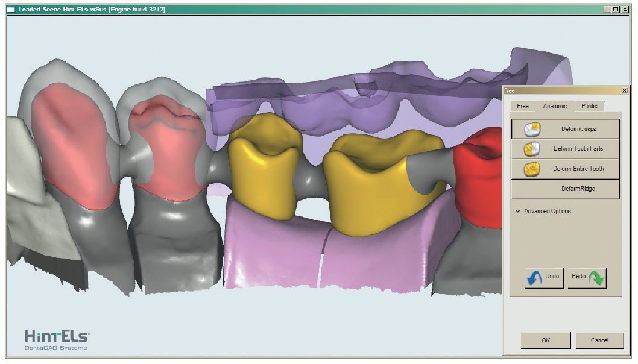Maximize the Loaded Scene window
The height and width of the screenshot is (364, 638).
(616, 10)
